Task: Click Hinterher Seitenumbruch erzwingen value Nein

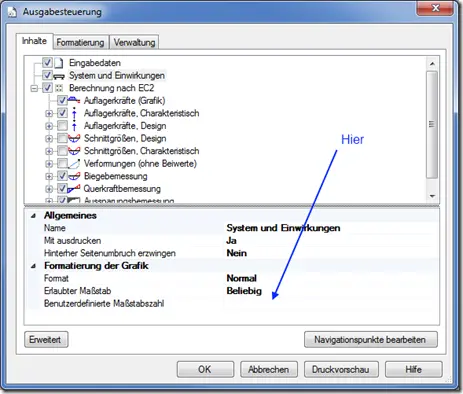Action: (x=237, y=253)
